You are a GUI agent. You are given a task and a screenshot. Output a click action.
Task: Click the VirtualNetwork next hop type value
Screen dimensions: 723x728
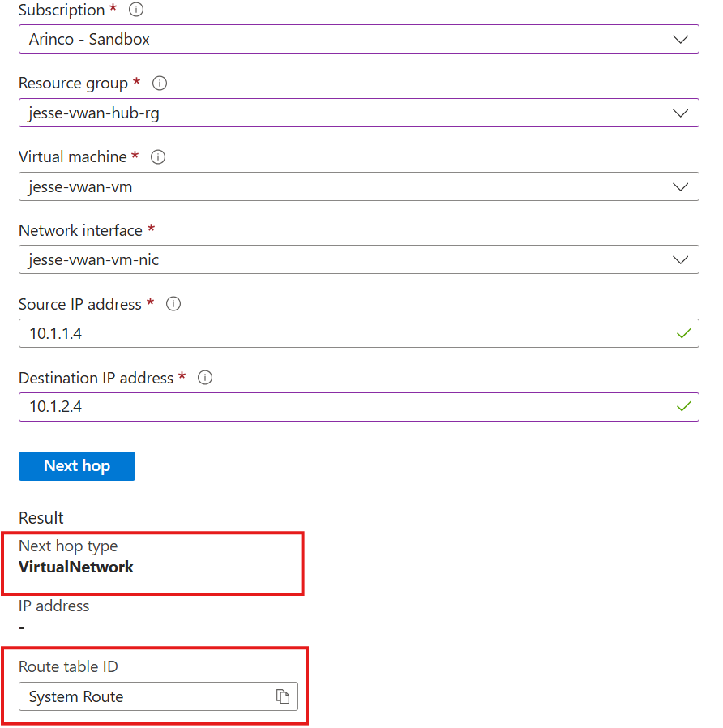point(76,567)
